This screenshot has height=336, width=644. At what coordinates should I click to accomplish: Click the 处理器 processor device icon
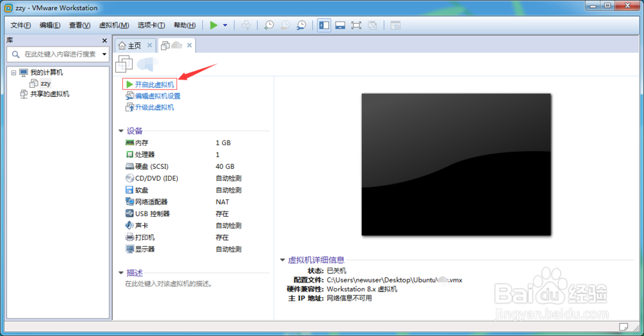click(x=129, y=155)
